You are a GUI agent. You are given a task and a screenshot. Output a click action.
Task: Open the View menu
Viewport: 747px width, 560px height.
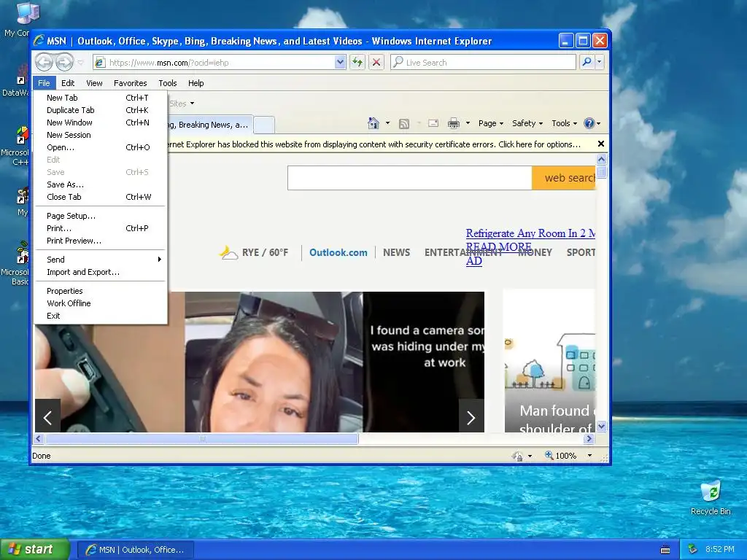click(x=94, y=83)
